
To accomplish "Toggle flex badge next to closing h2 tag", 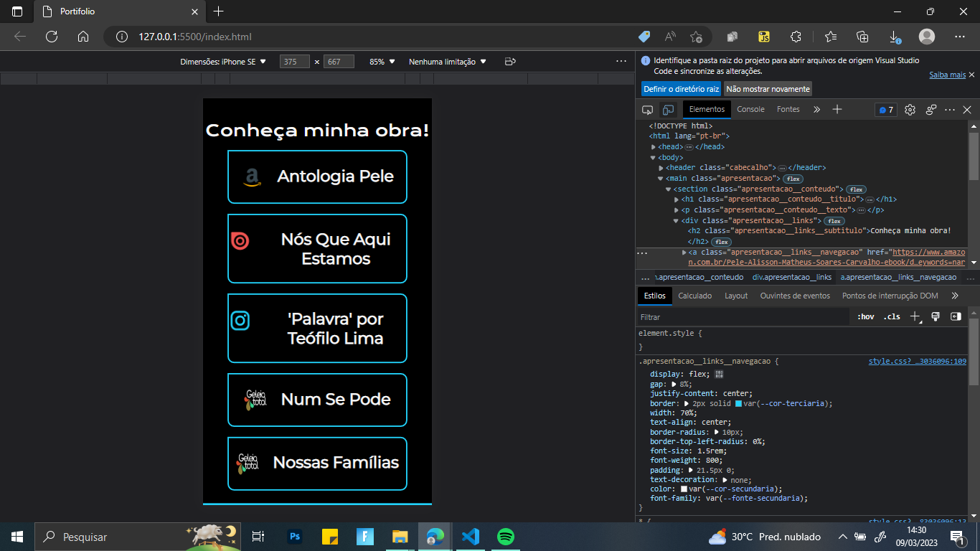I will click(721, 242).
